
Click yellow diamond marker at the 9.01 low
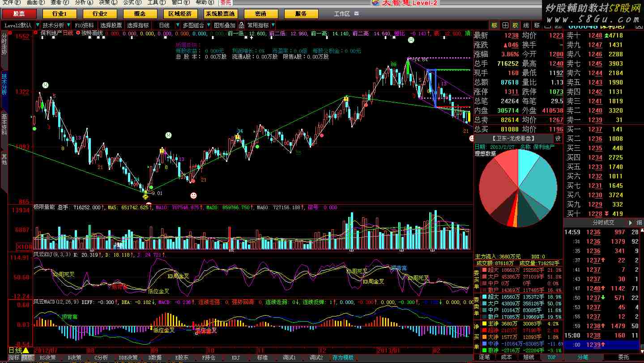click(145, 196)
